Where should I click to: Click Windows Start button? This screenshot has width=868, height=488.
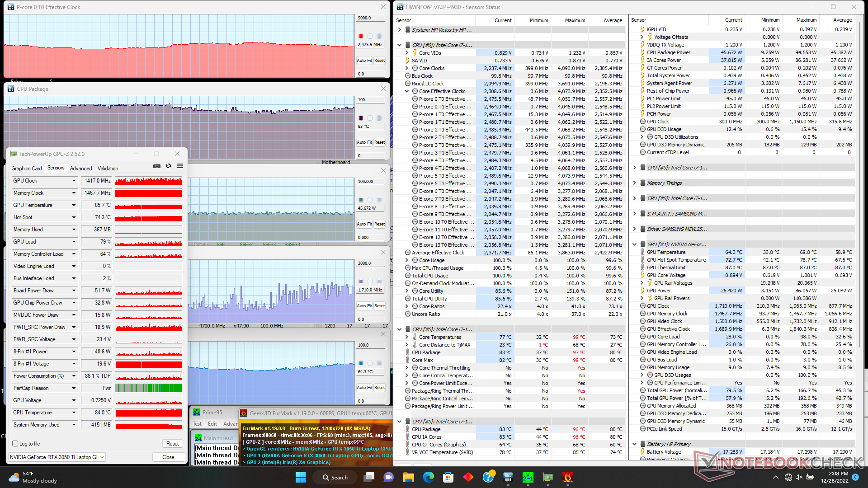tap(301, 477)
